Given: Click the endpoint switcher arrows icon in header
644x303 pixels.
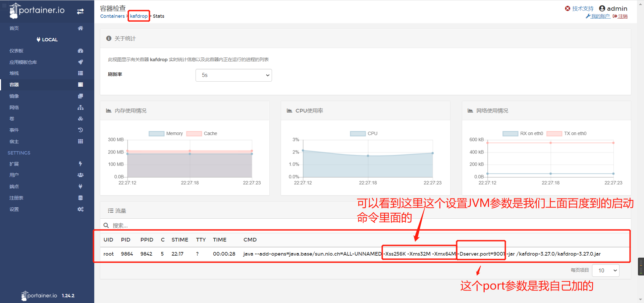Looking at the screenshot, I should 80,11.
